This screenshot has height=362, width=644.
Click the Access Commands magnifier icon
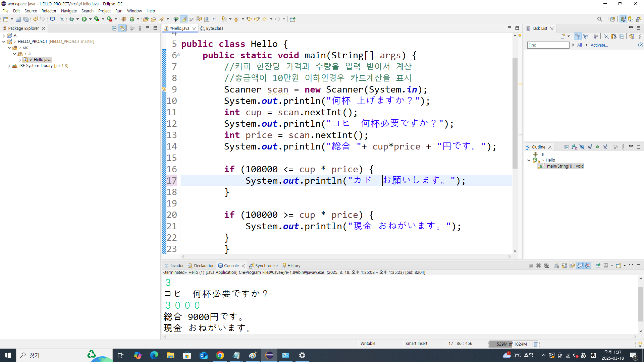[600, 19]
